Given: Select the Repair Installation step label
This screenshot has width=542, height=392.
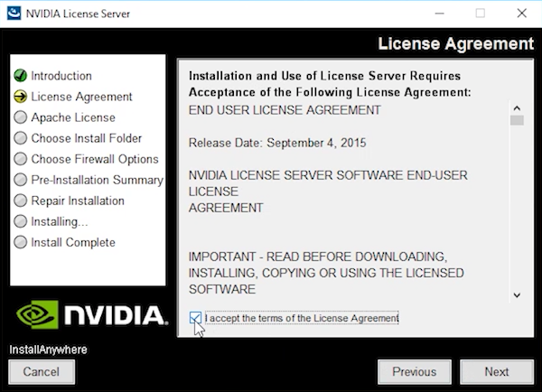Looking at the screenshot, I should coord(78,201).
